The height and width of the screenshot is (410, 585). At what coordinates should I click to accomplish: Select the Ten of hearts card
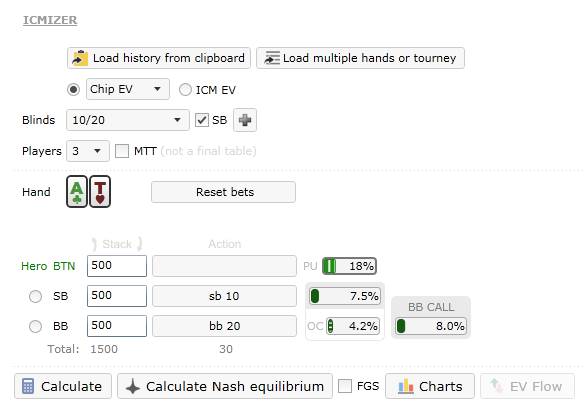pos(100,192)
